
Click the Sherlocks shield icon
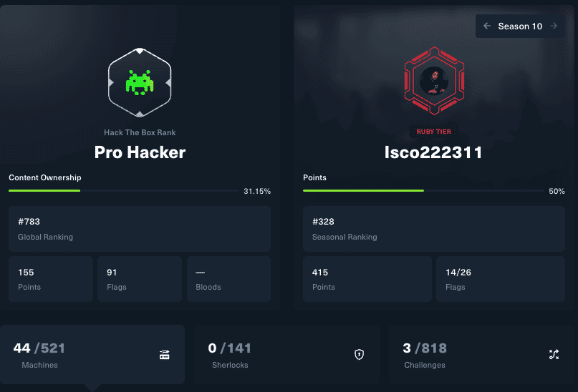coord(359,355)
